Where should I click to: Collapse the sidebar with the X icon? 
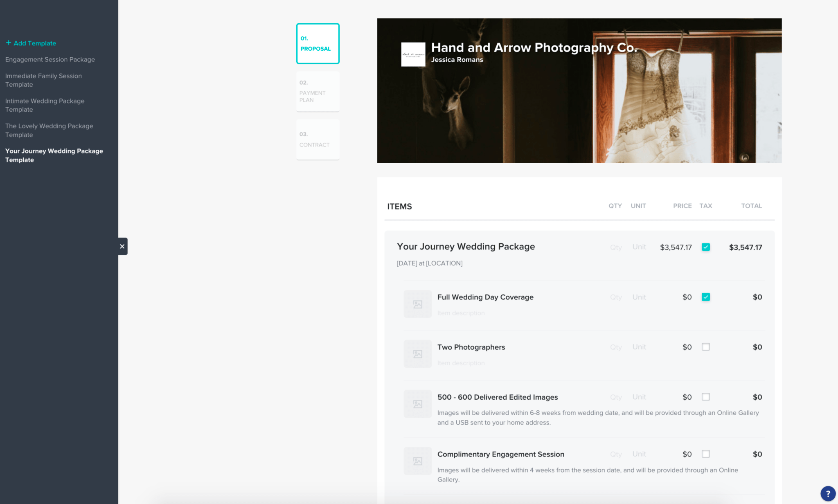click(x=122, y=246)
